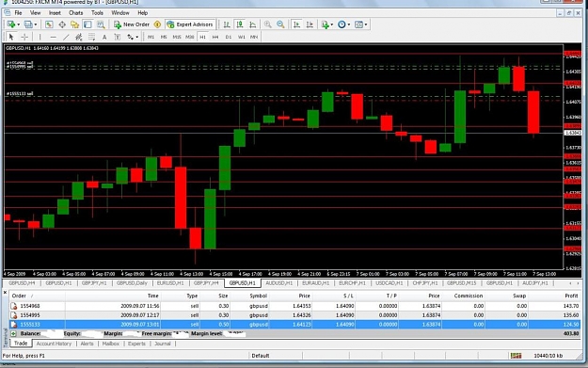Open the Profiles icon in toolbar

[x=28, y=24]
